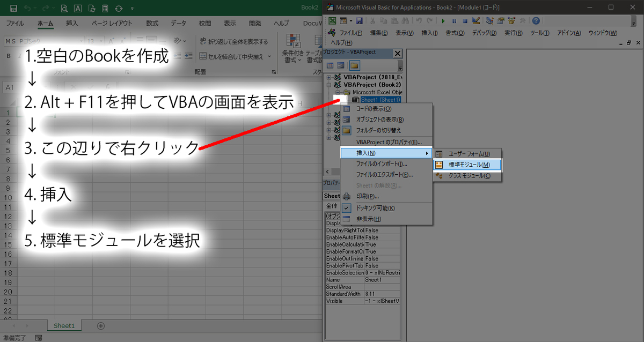Add a new sheet with the plus icon

coord(100,325)
